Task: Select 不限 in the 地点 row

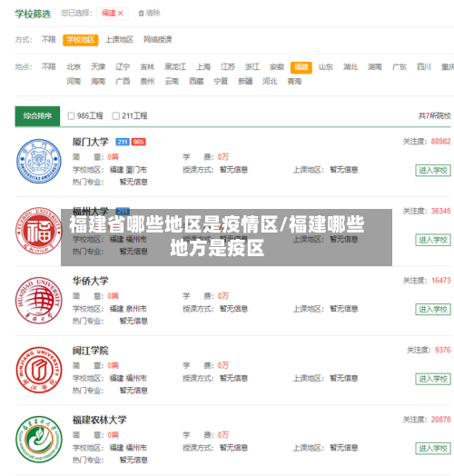Action: pos(48,67)
